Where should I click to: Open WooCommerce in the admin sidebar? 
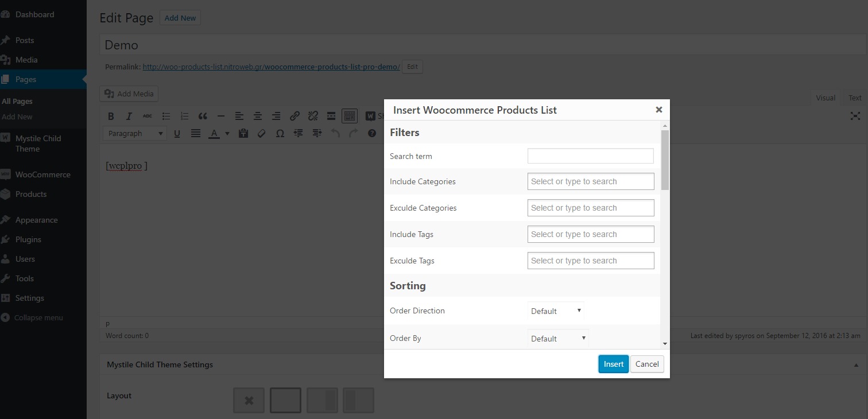click(42, 174)
